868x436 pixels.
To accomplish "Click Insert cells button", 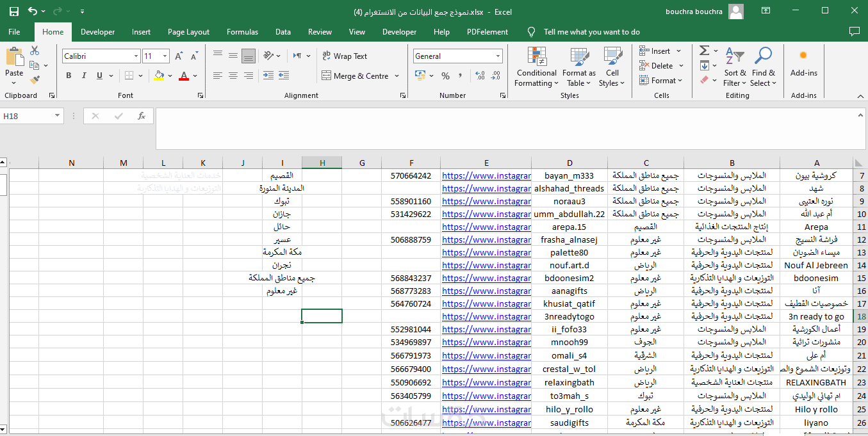I will click(660, 51).
